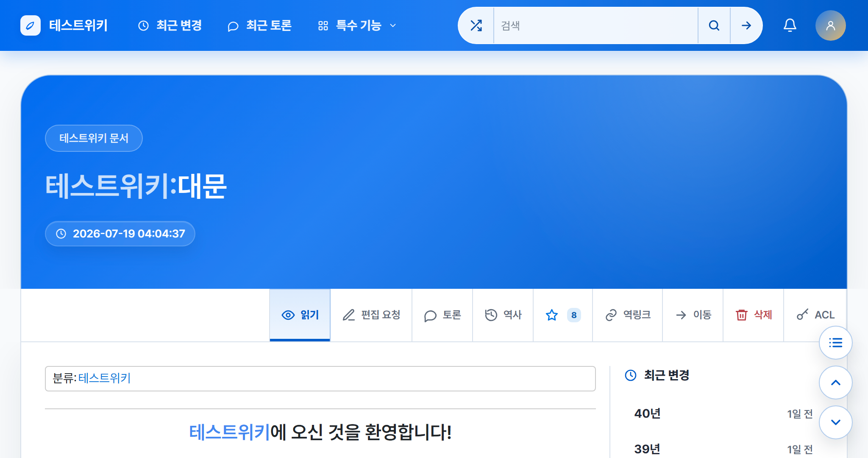The height and width of the screenshot is (458, 868).
Task: Click the 이동 move tab
Action: coord(693,315)
